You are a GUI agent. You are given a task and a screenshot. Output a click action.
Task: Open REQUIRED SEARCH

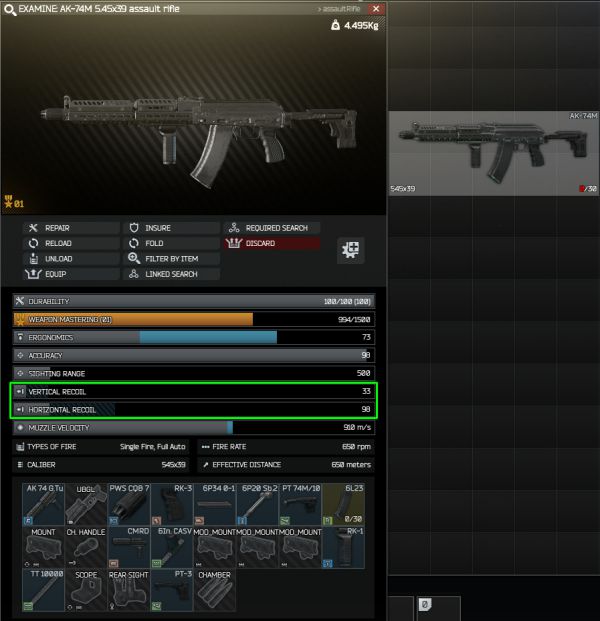pyautogui.click(x=272, y=228)
